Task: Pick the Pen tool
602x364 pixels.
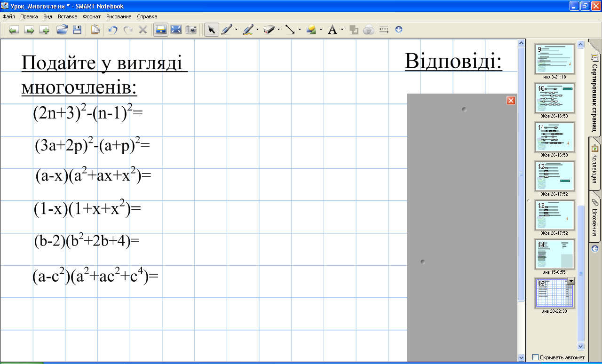Action: click(x=226, y=30)
